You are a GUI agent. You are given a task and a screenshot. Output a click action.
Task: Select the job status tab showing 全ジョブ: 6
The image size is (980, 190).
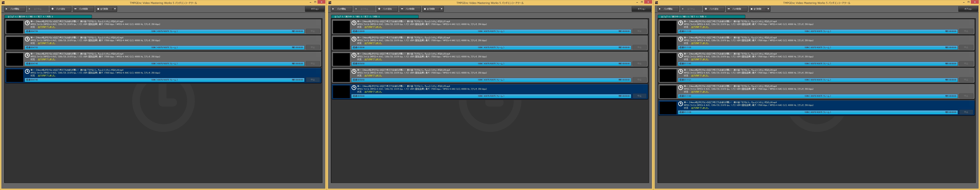click(701, 17)
